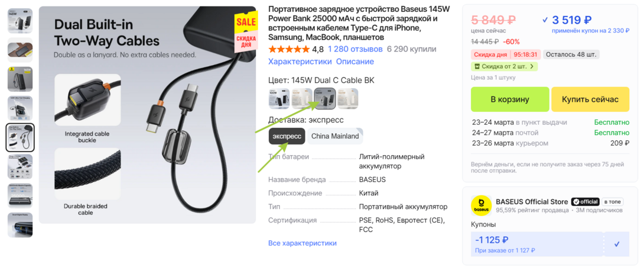Open the Описание section

pyautogui.click(x=355, y=62)
